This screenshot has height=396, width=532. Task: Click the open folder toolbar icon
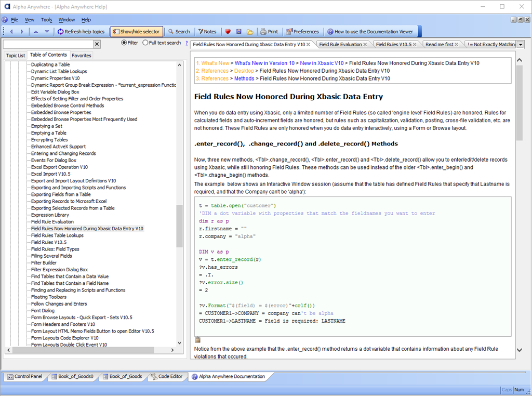pos(250,32)
